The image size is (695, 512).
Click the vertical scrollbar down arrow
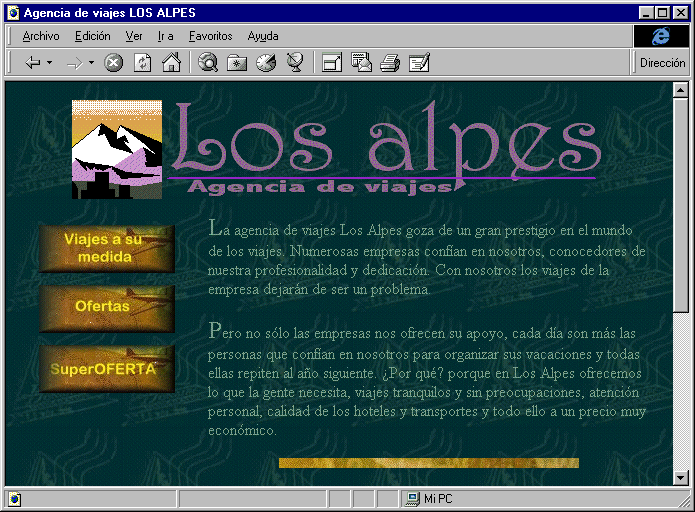click(681, 477)
